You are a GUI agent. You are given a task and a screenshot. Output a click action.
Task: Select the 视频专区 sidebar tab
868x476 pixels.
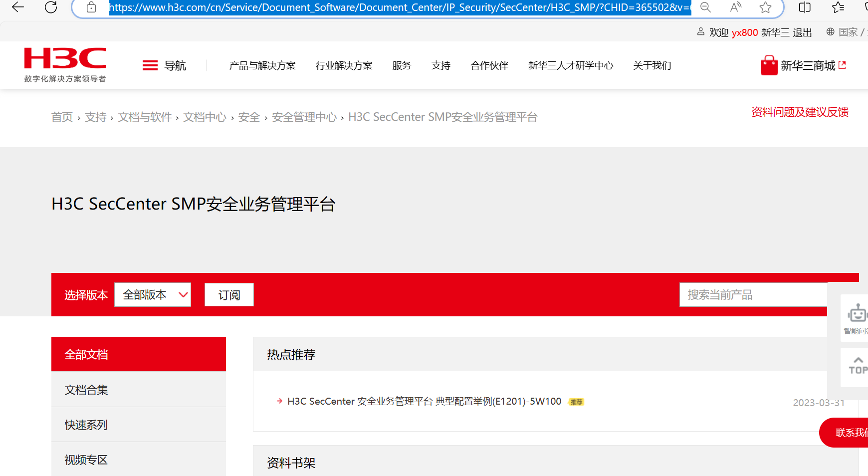pyautogui.click(x=139, y=460)
